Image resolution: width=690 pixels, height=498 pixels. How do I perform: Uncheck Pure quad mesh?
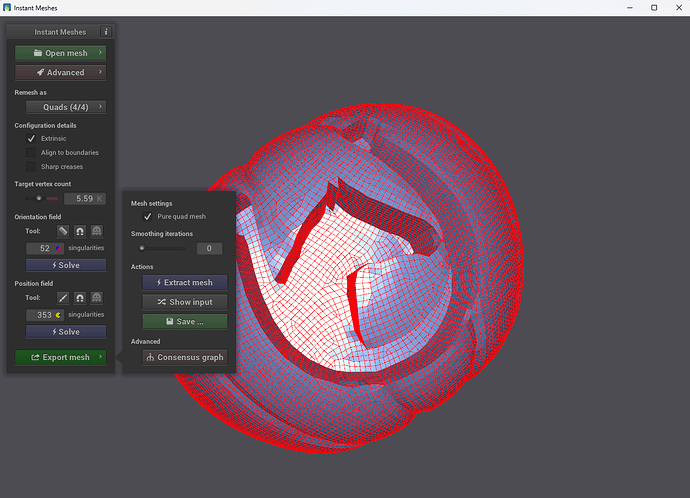click(x=147, y=216)
